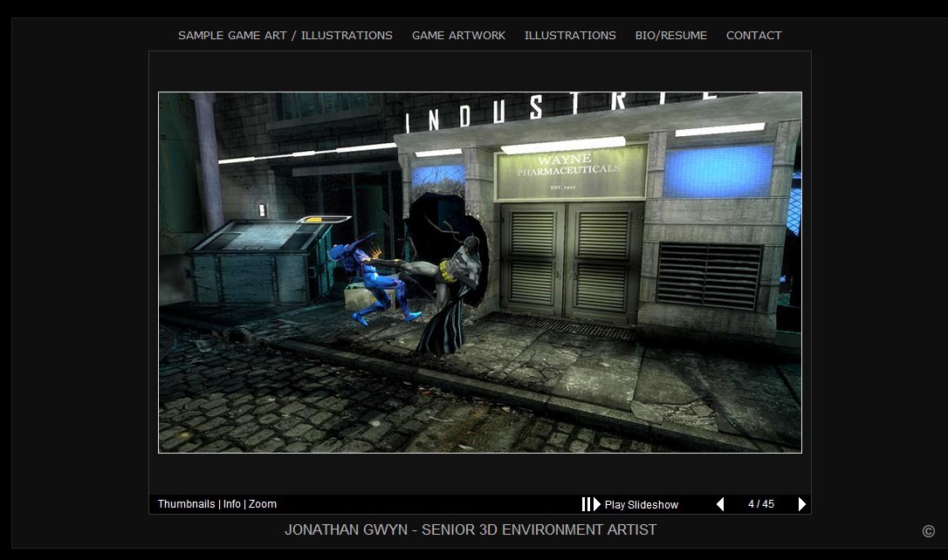Viewport: 948px width, 560px height.
Task: Click the copyright symbol icon
Action: pos(928,531)
